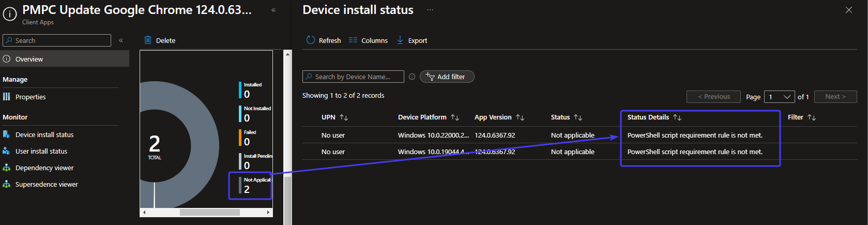Viewport: 868px width, 225px height.
Task: Collapse the app blade with double chevron
Action: click(273, 10)
